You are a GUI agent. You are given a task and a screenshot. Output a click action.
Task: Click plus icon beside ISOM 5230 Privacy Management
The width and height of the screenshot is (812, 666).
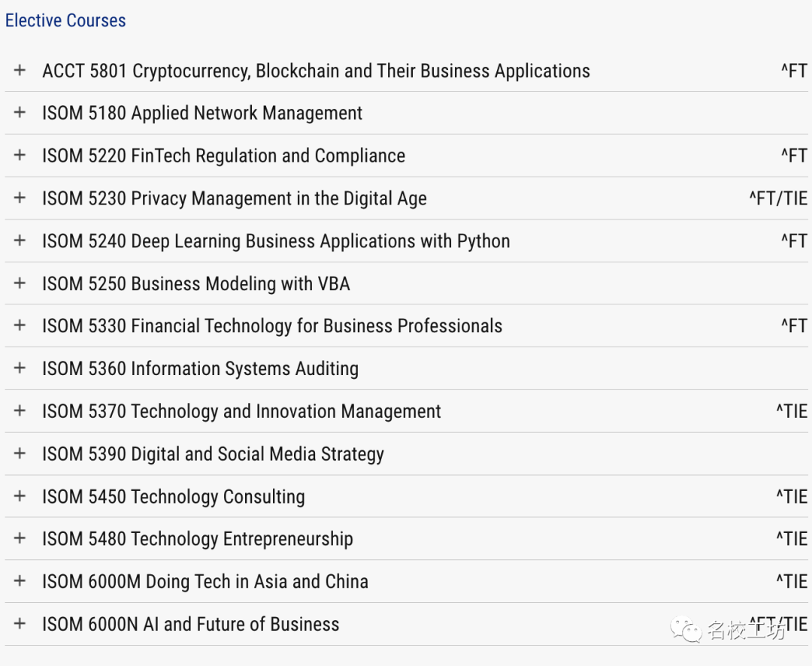click(x=20, y=197)
